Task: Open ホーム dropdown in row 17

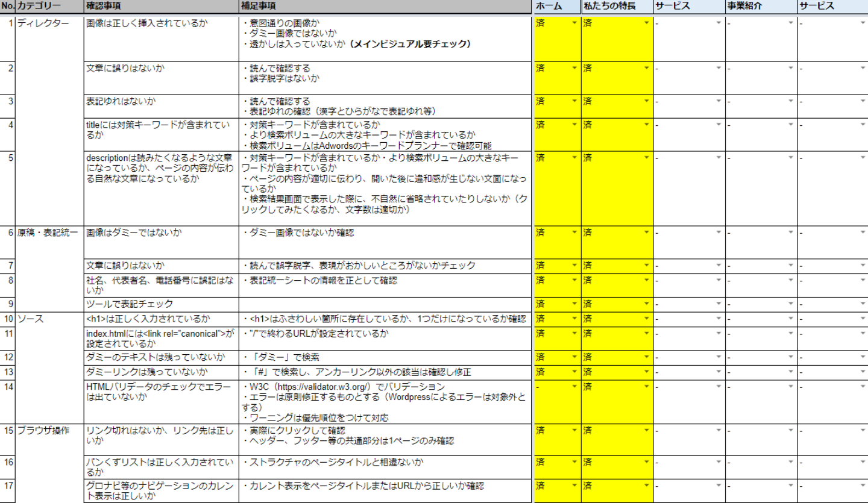Action: [x=574, y=486]
